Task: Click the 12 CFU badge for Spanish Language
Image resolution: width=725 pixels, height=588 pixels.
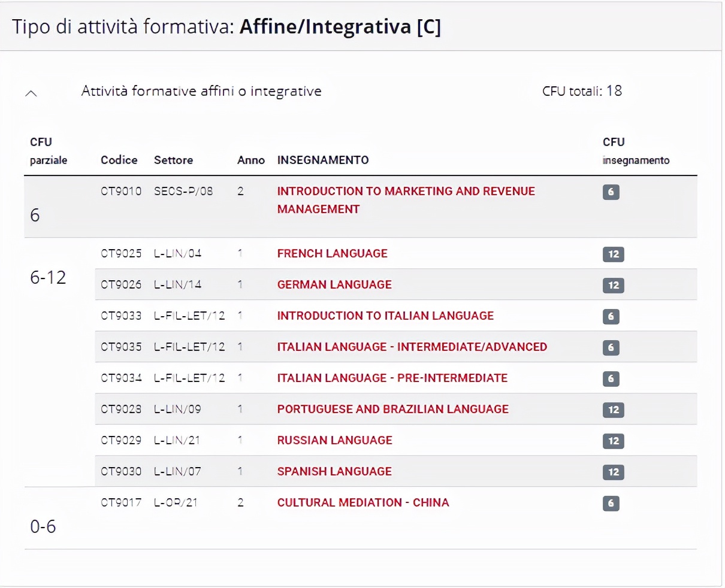Action: [x=613, y=472]
